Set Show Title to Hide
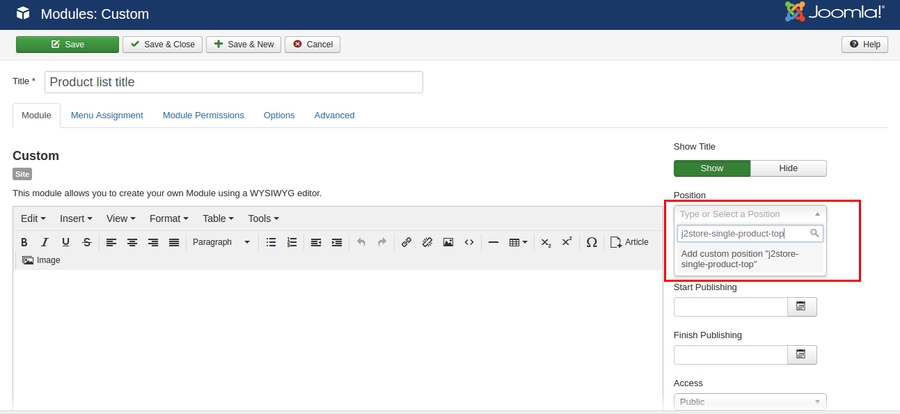 788,168
